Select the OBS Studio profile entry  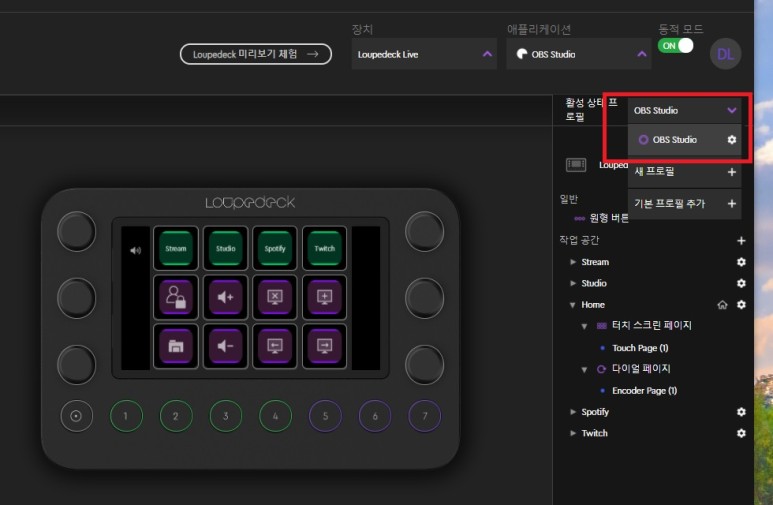pyautogui.click(x=684, y=140)
